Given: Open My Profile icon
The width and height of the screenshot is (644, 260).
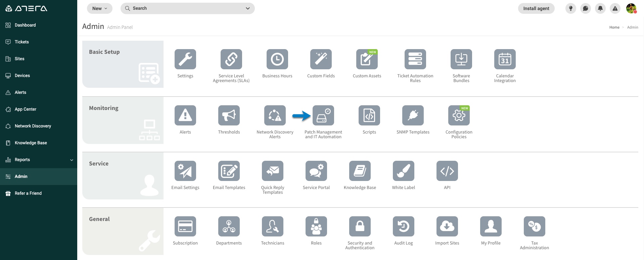Looking at the screenshot, I should coord(491,226).
